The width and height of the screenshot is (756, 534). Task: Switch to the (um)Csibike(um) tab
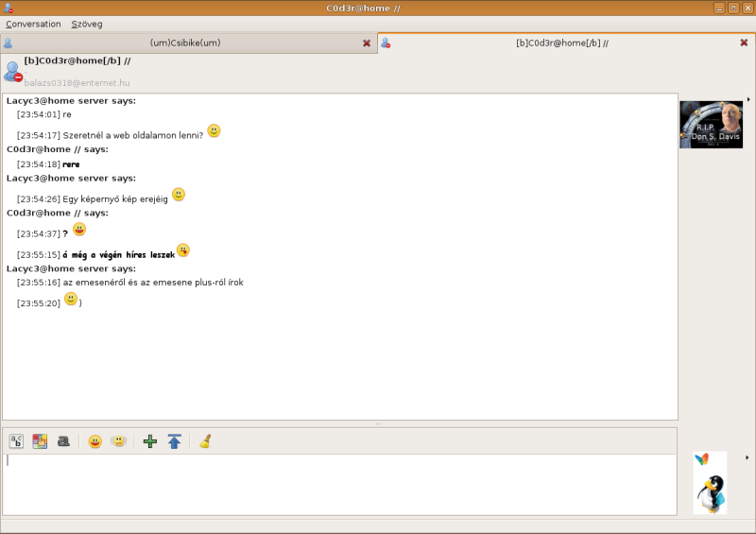(x=185, y=43)
